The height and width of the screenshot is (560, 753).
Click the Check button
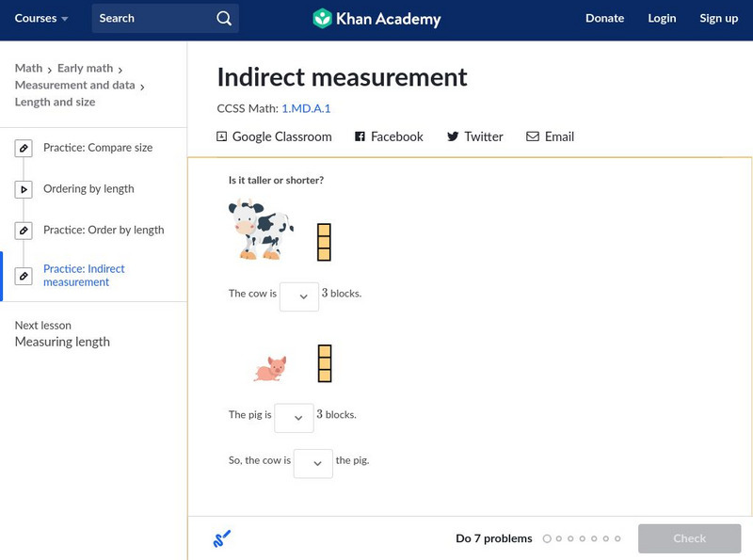(x=689, y=538)
